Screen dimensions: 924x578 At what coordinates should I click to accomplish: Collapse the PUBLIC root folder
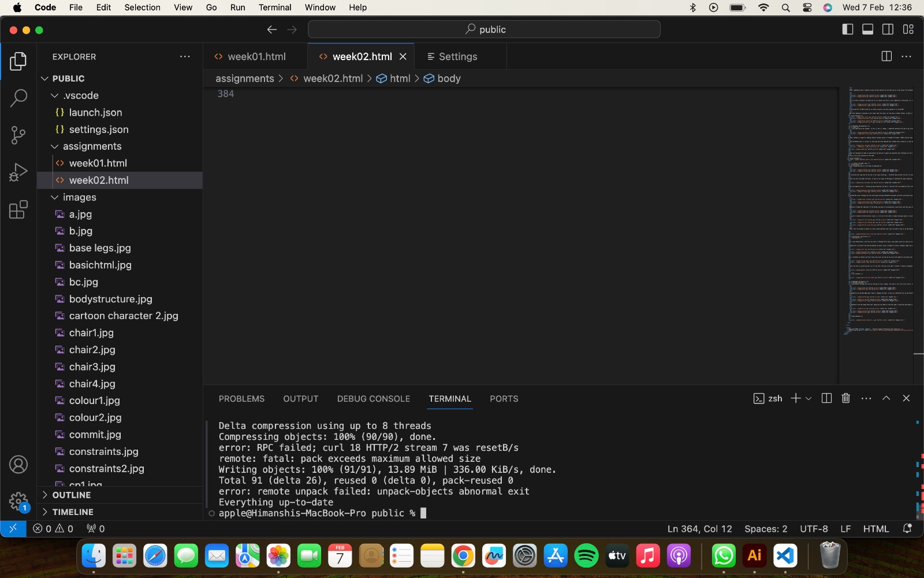tap(120, 79)
